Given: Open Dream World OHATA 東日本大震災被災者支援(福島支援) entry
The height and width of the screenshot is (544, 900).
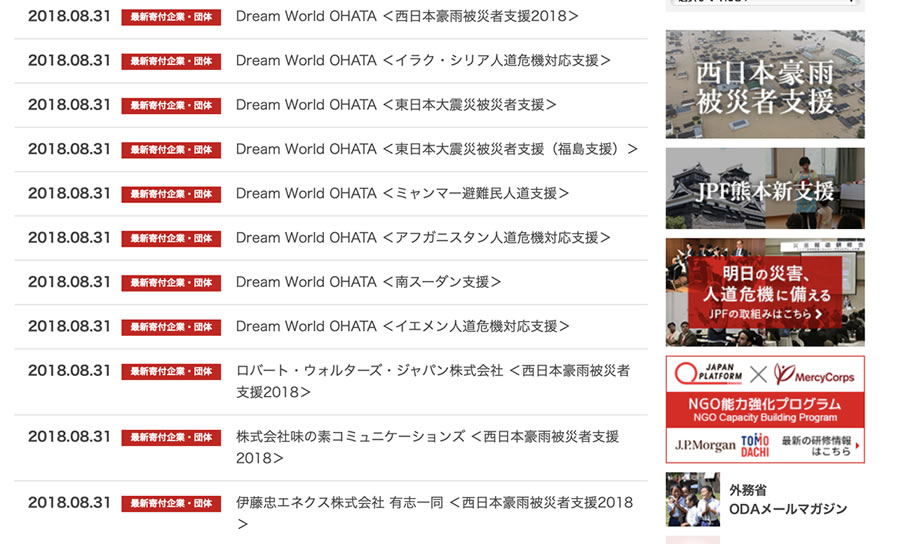Looking at the screenshot, I should point(437,149).
